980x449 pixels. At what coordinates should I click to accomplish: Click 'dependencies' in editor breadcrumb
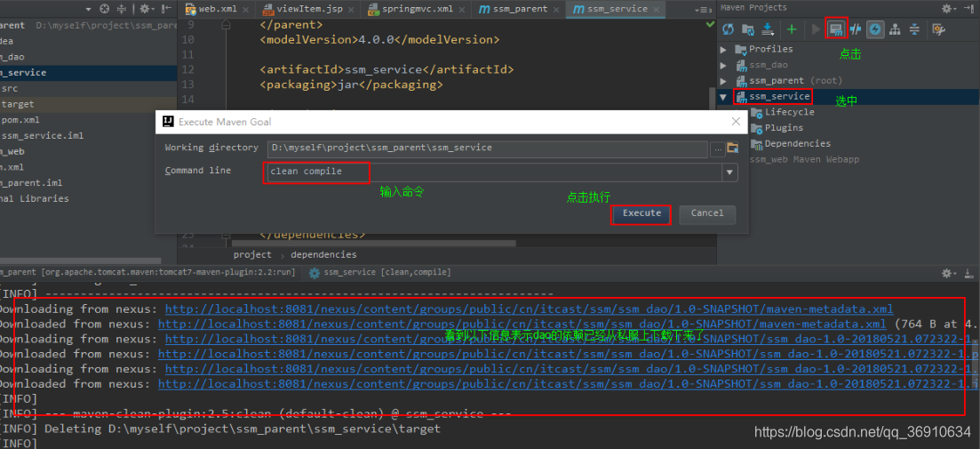323,254
